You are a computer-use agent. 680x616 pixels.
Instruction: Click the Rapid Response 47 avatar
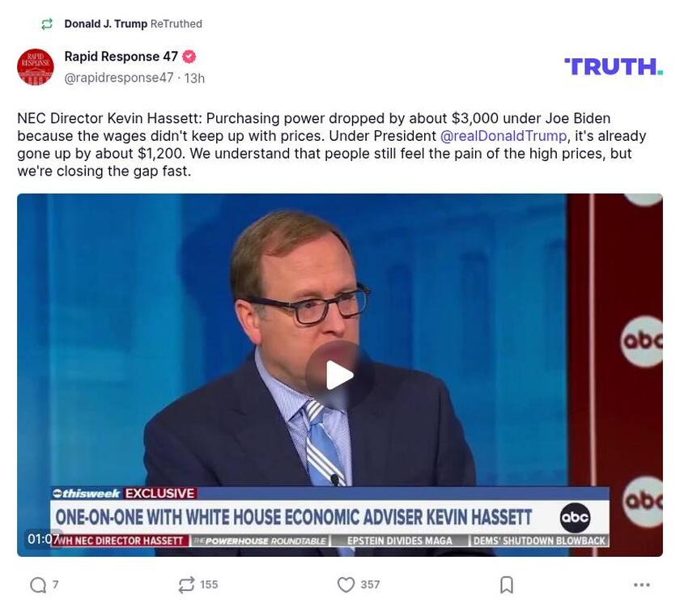(36, 66)
